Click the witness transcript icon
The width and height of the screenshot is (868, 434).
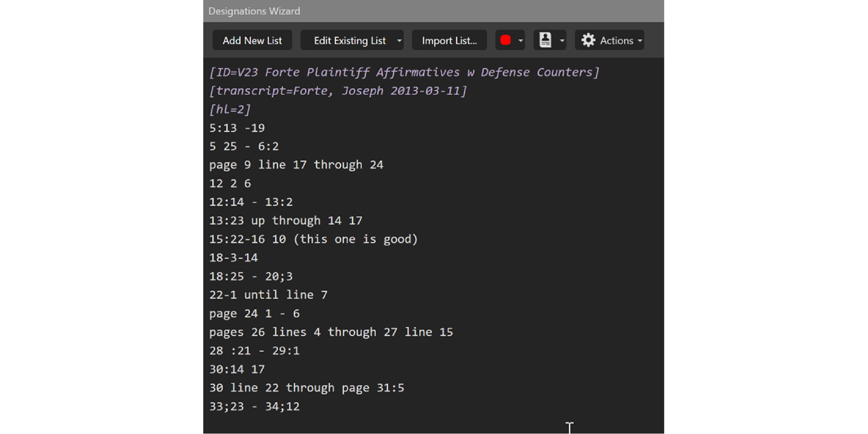coord(545,40)
